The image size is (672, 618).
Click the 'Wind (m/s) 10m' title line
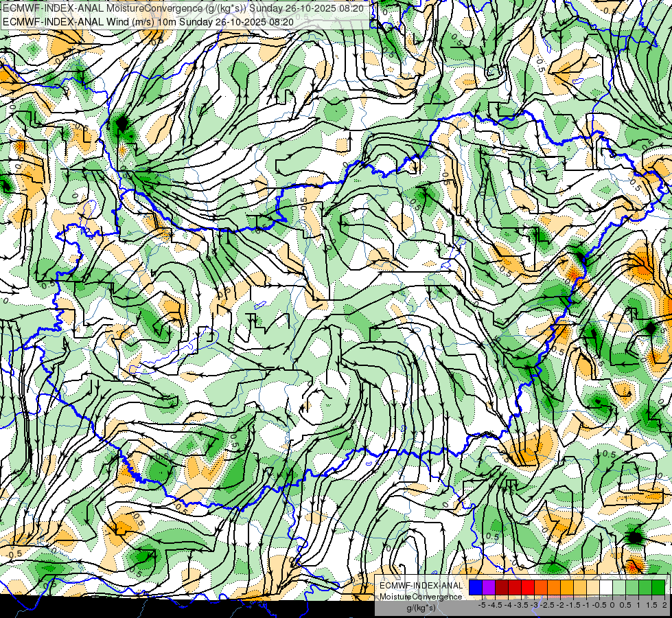148,22
